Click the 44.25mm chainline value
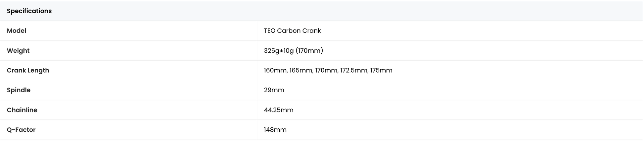644x142 pixels. (279, 110)
